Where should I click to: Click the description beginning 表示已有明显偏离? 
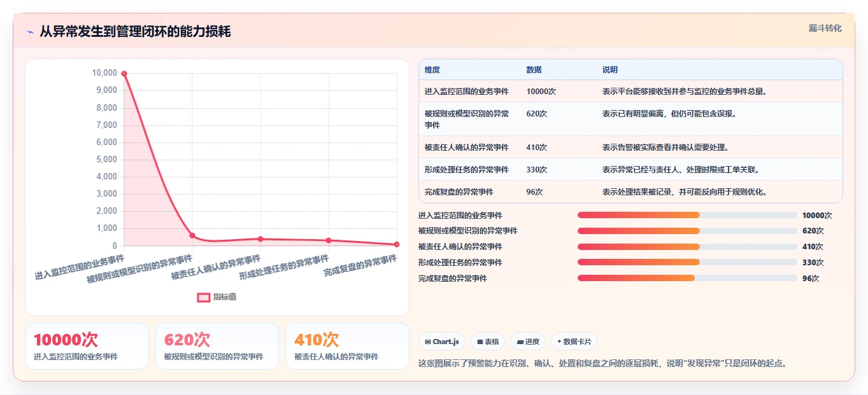[x=669, y=114]
